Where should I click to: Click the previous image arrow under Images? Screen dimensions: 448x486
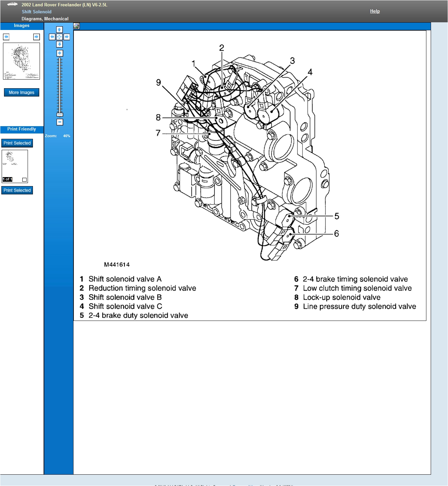tap(6, 37)
